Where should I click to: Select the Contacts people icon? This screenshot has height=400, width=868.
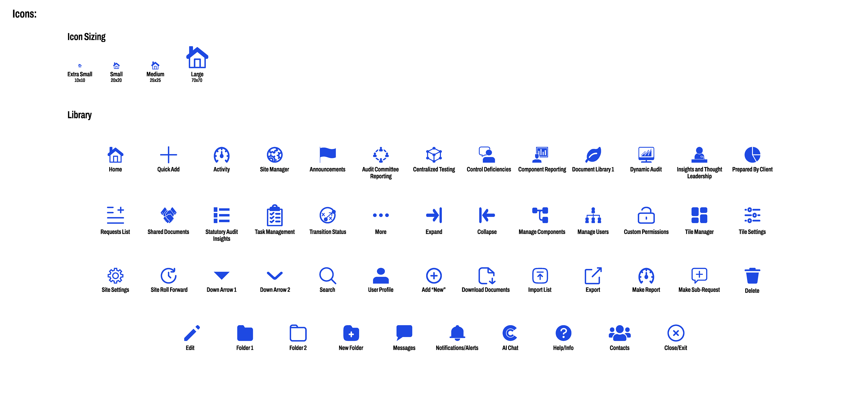click(x=620, y=333)
